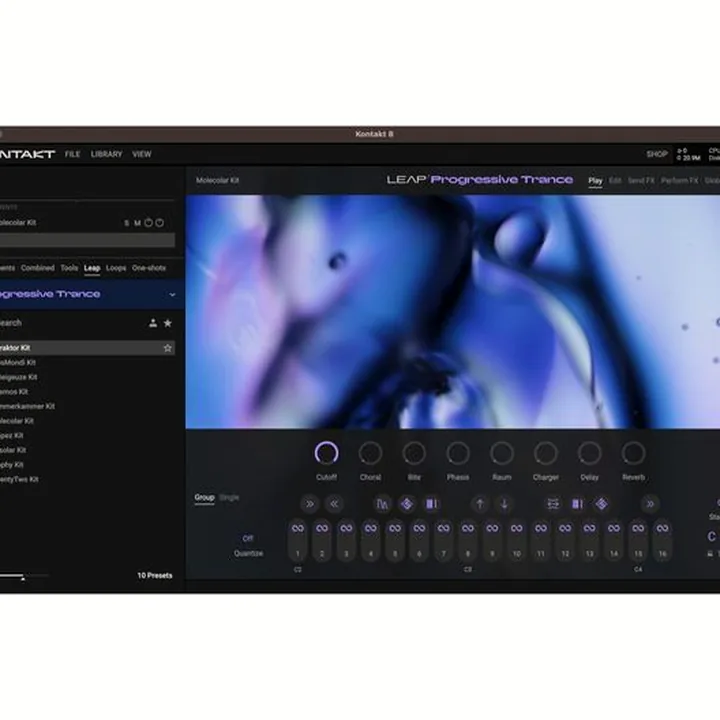Click the browser size slider beside 10 Presets
720x720 pixels.
tap(24, 575)
